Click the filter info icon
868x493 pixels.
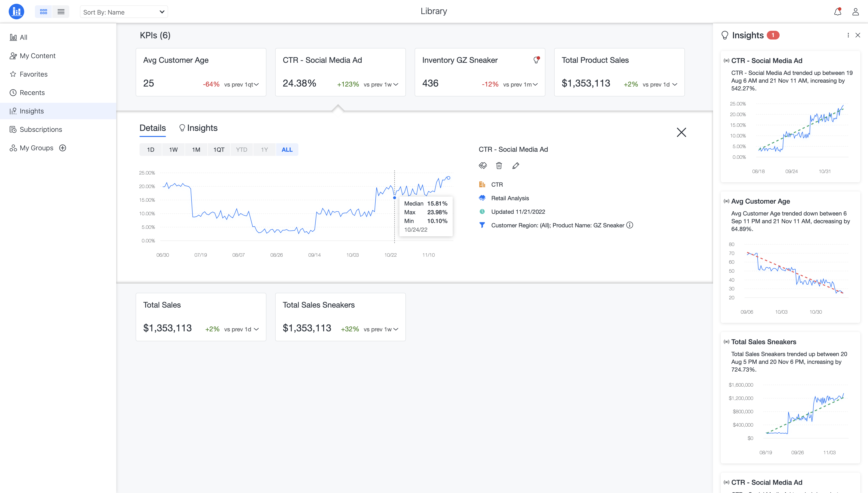(x=629, y=225)
